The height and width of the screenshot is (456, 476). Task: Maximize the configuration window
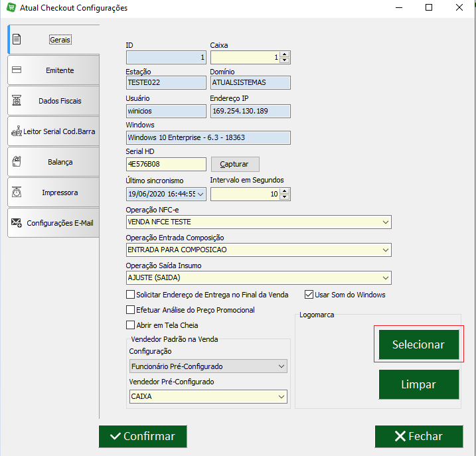point(429,7)
